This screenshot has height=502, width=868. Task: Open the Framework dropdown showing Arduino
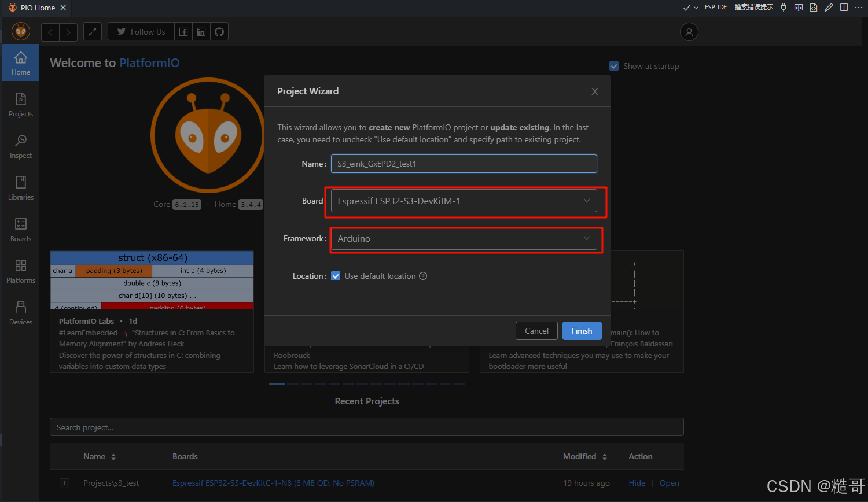point(464,238)
